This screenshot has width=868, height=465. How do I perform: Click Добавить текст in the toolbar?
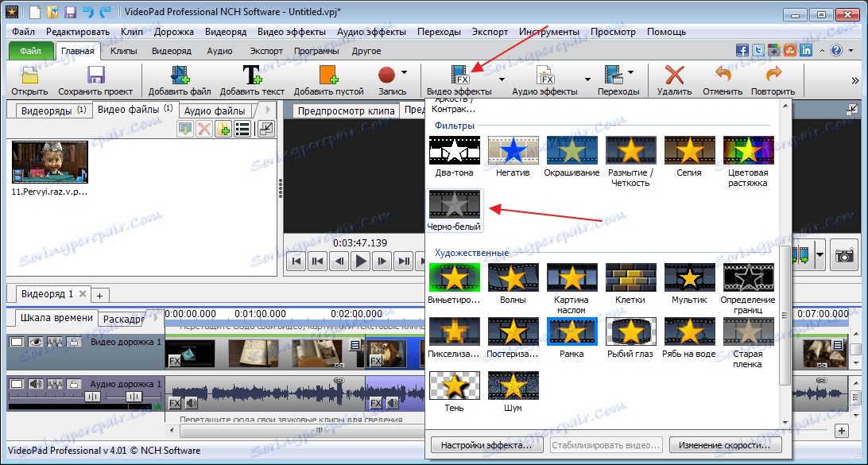(x=252, y=80)
